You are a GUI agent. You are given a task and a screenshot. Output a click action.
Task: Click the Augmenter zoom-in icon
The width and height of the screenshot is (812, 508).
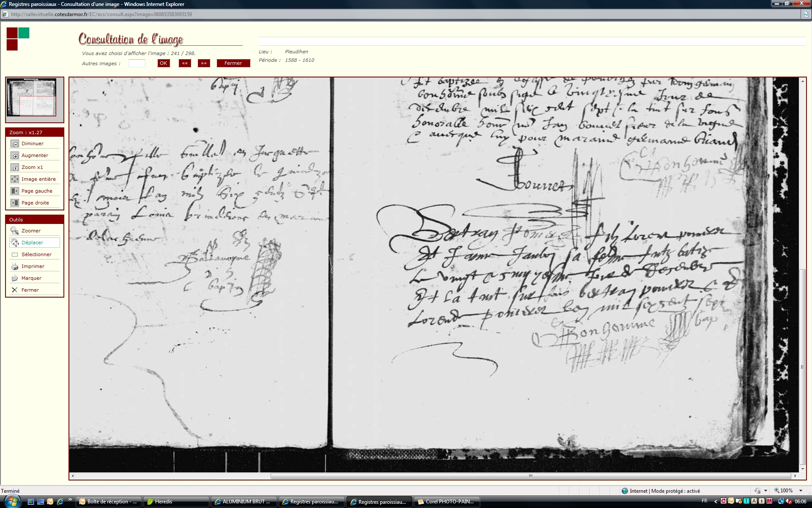(15, 156)
